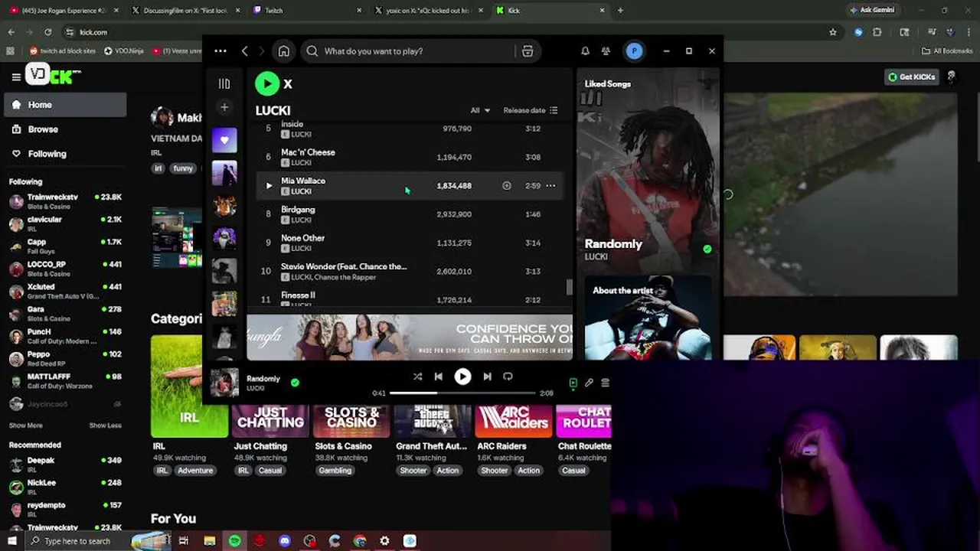Open the Liked Songs heart playlist
980x551 pixels.
(x=224, y=140)
